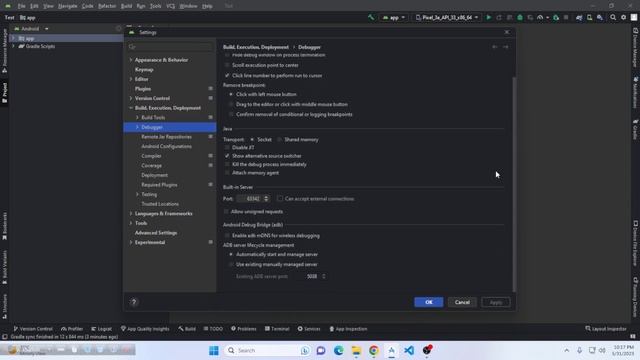Go forward with the Settings navigation arrow
The height and width of the screenshot is (360, 640).
(505, 47)
